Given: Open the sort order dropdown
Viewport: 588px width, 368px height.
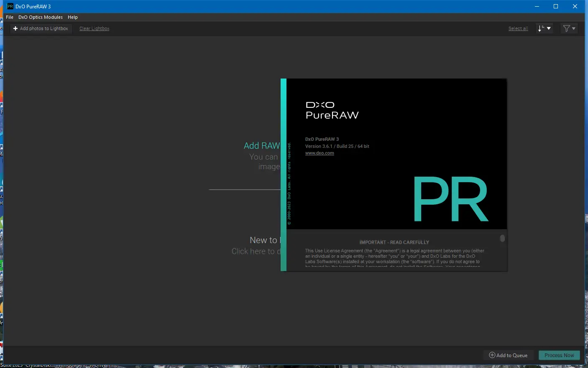Looking at the screenshot, I should (x=545, y=28).
